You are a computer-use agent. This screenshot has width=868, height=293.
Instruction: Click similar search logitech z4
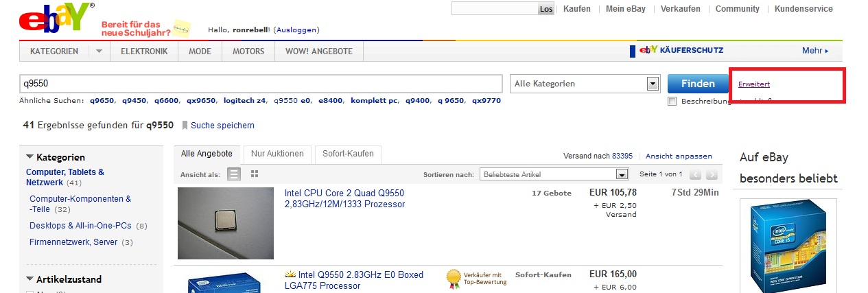(x=244, y=101)
